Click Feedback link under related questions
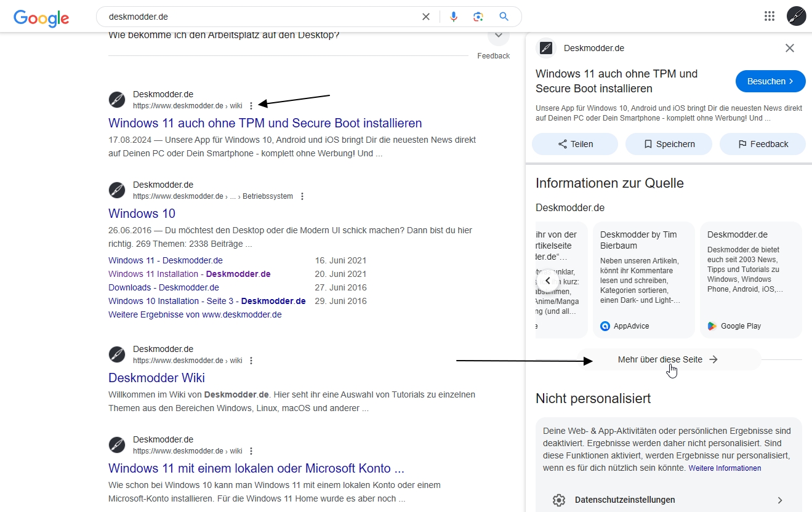812x512 pixels. tap(494, 56)
